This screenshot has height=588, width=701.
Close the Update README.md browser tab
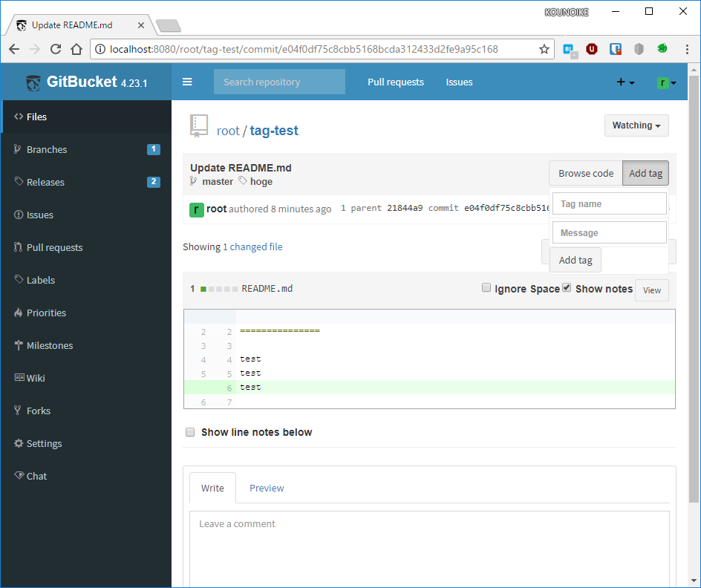pyautogui.click(x=141, y=25)
